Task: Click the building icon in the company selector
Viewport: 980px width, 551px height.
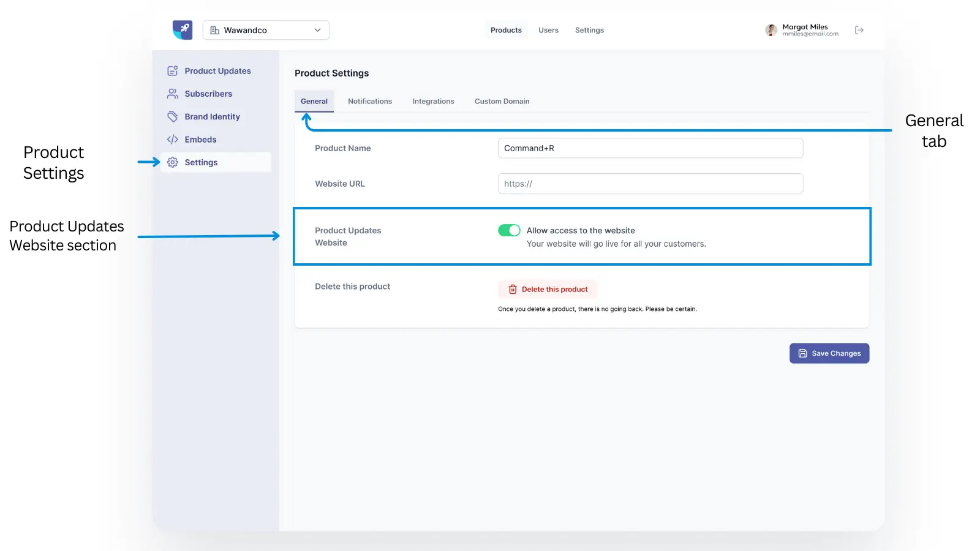Action: (214, 29)
